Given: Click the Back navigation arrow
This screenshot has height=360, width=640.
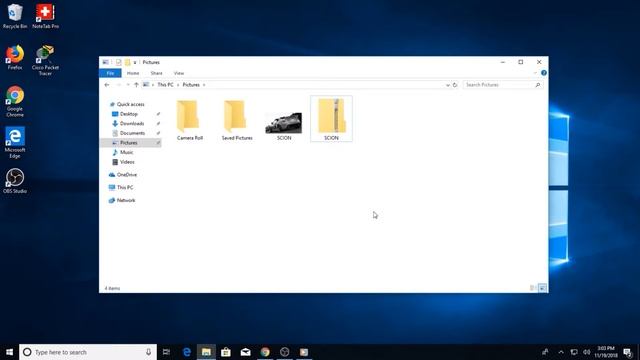Looking at the screenshot, I should coord(107,85).
